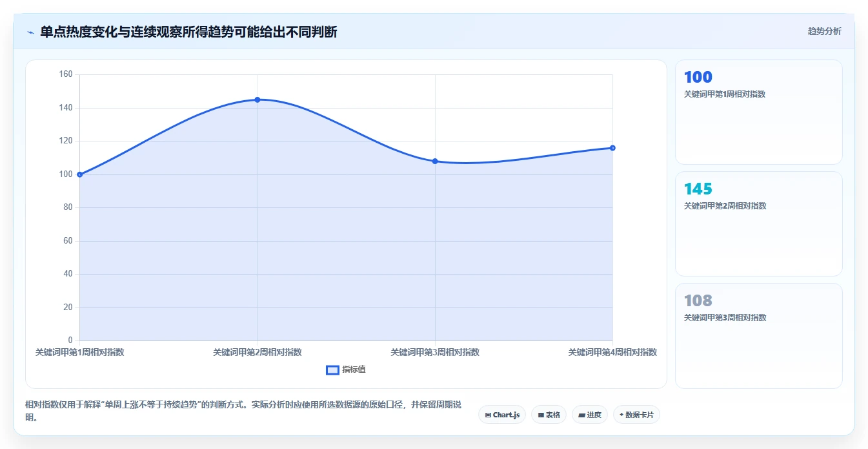Screen dimensions: 868x449
Task: Click the week 1 data point at 100
Action: click(x=79, y=174)
